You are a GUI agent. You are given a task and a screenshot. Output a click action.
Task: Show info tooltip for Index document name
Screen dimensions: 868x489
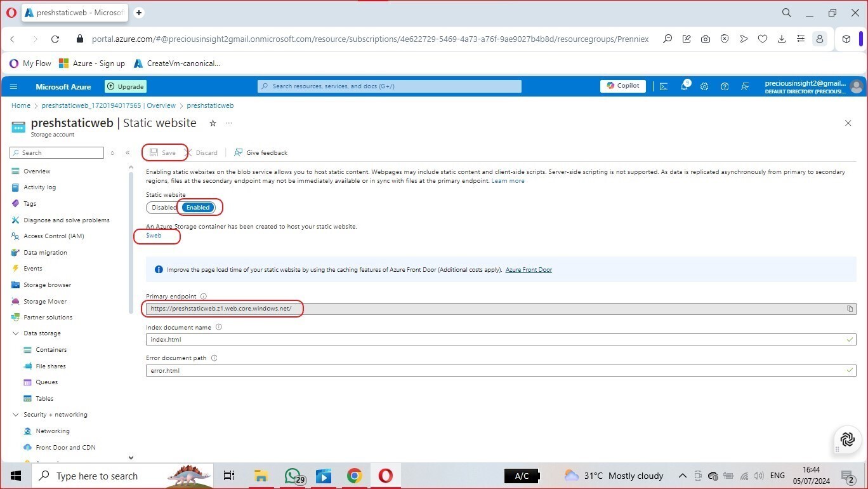tap(219, 328)
